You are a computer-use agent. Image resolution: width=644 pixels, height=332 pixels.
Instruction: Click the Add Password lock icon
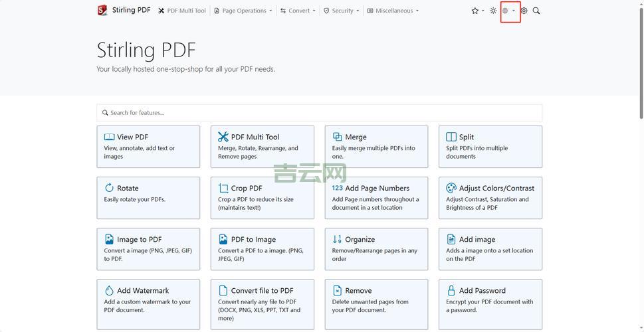coord(451,290)
